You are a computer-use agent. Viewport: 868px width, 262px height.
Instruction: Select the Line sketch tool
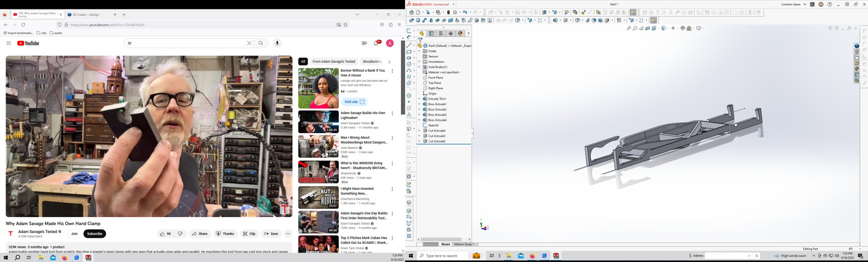(409, 45)
